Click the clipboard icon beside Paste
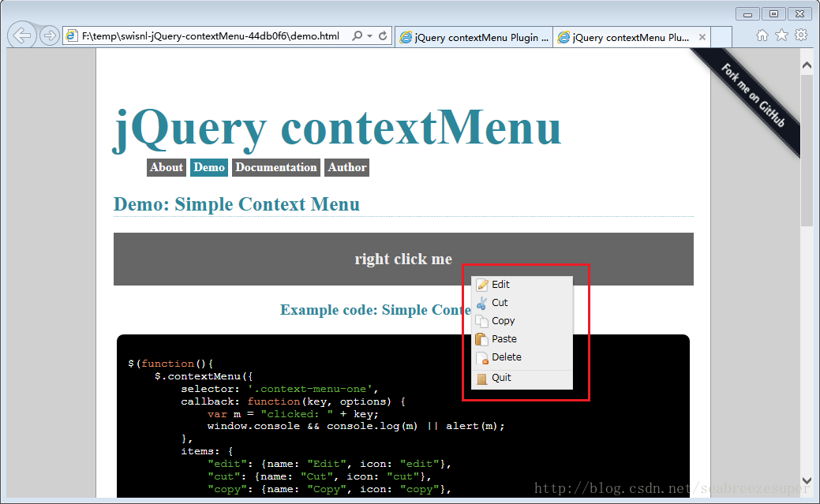Image resolution: width=820 pixels, height=504 pixels. [481, 339]
